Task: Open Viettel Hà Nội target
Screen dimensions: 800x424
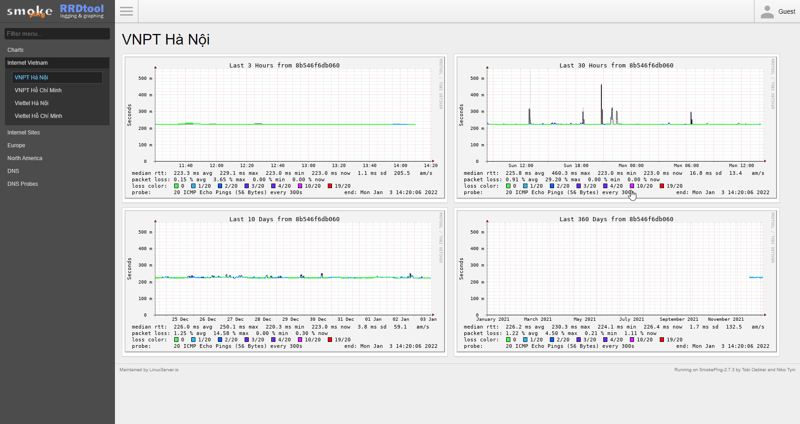Action: click(x=32, y=103)
